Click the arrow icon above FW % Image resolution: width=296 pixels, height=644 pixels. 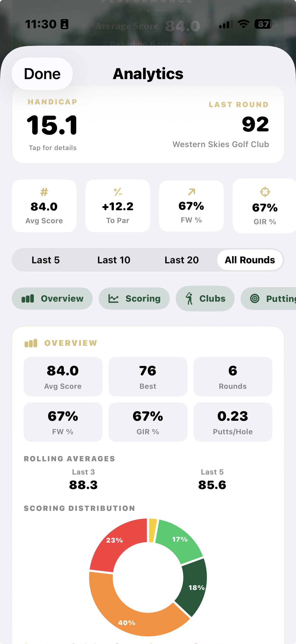click(191, 191)
